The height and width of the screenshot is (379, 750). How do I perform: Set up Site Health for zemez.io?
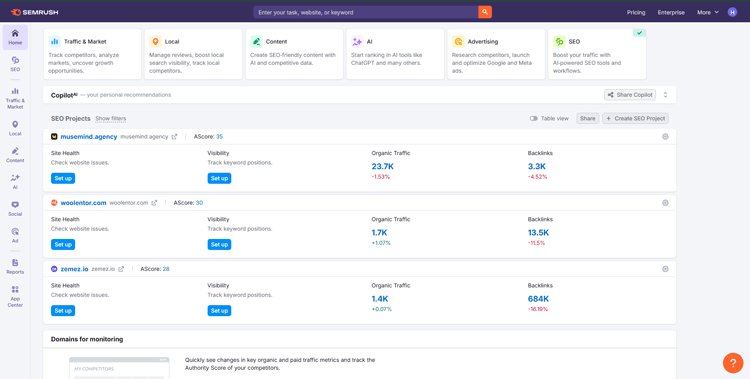click(x=63, y=311)
